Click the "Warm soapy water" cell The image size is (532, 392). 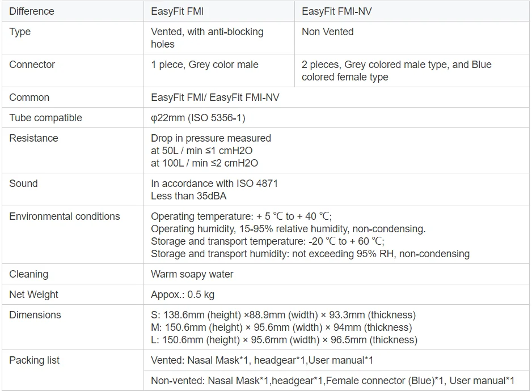[192, 274]
